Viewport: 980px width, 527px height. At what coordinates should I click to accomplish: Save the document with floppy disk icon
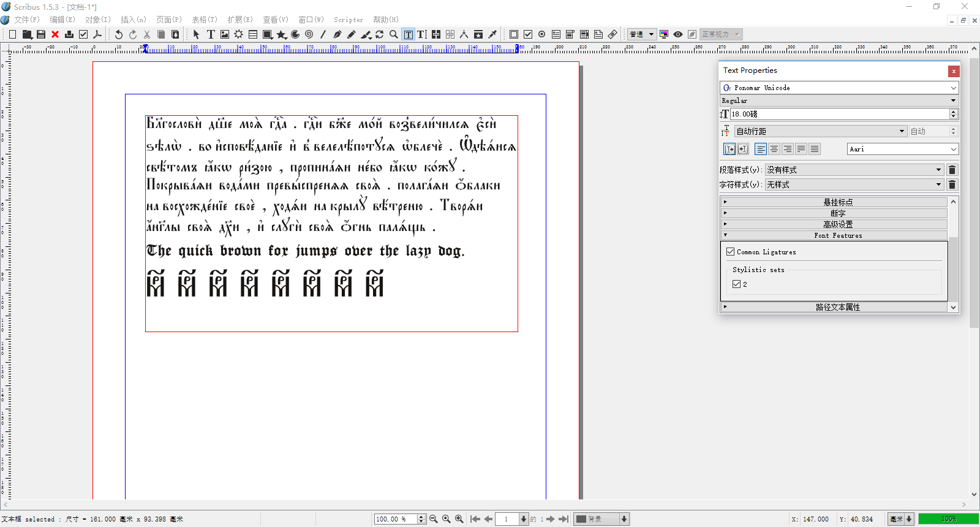tap(41, 34)
